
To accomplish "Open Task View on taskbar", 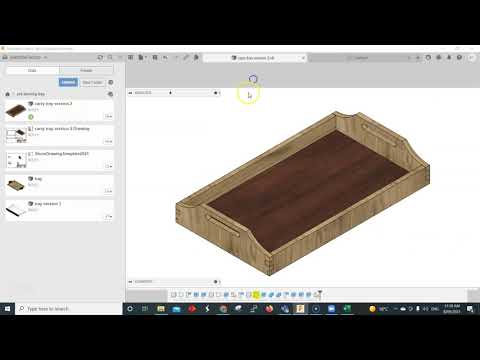I will coord(145,309).
